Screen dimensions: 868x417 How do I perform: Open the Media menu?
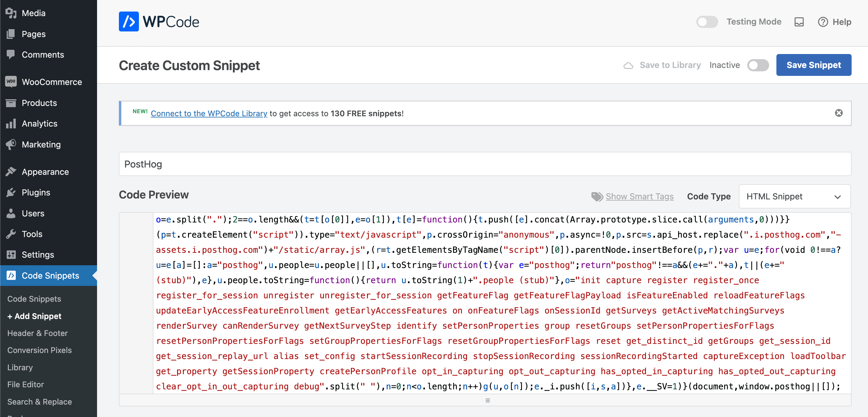click(x=49, y=13)
